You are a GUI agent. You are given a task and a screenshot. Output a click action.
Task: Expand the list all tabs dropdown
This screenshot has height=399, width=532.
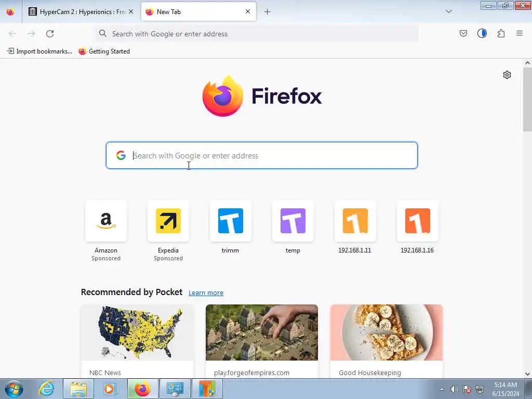tap(449, 11)
